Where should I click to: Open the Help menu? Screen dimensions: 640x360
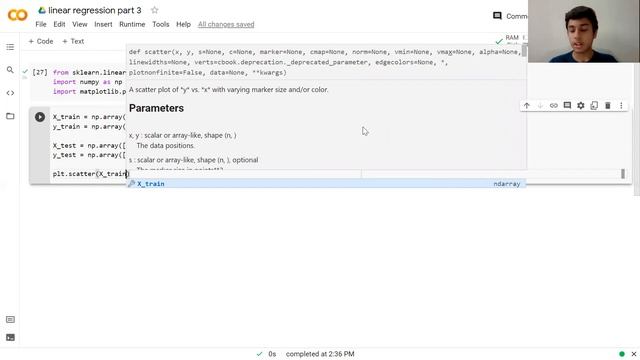click(x=183, y=24)
